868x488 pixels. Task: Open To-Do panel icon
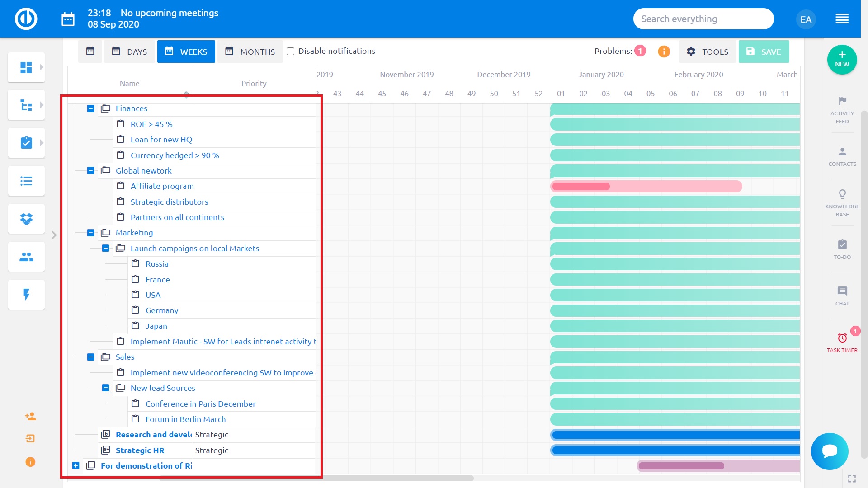(842, 244)
